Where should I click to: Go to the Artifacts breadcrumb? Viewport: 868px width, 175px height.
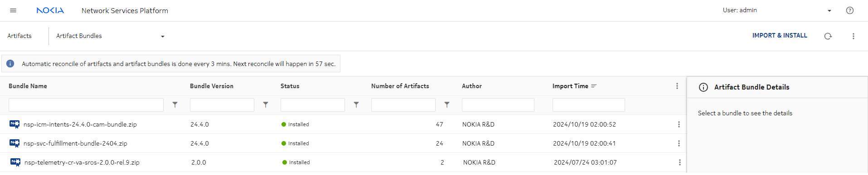[x=19, y=36]
